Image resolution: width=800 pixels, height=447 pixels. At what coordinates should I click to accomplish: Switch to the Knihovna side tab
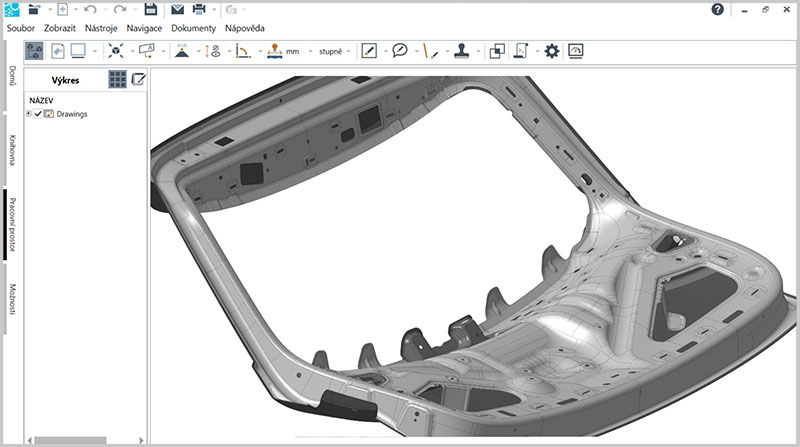[x=12, y=148]
